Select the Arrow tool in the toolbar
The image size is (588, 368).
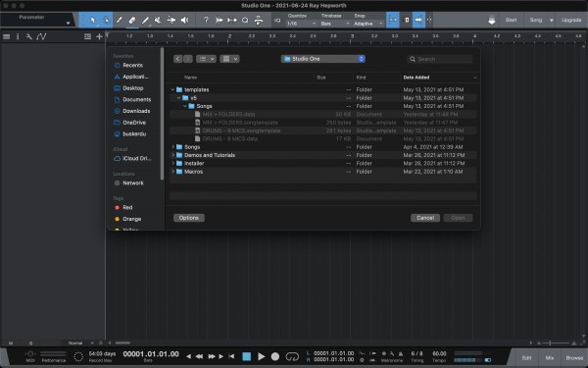pyautogui.click(x=92, y=20)
